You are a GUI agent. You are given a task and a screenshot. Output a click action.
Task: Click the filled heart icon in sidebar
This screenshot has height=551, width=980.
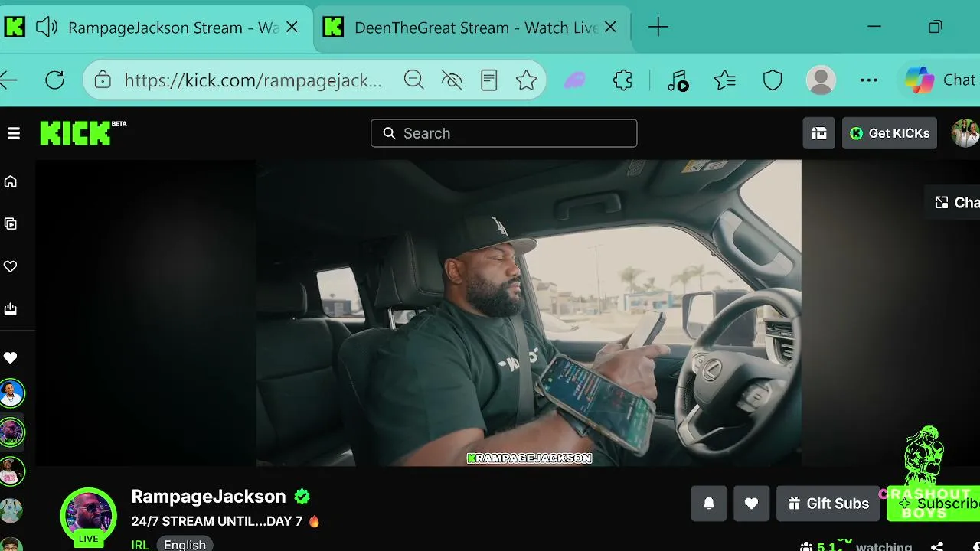click(11, 357)
